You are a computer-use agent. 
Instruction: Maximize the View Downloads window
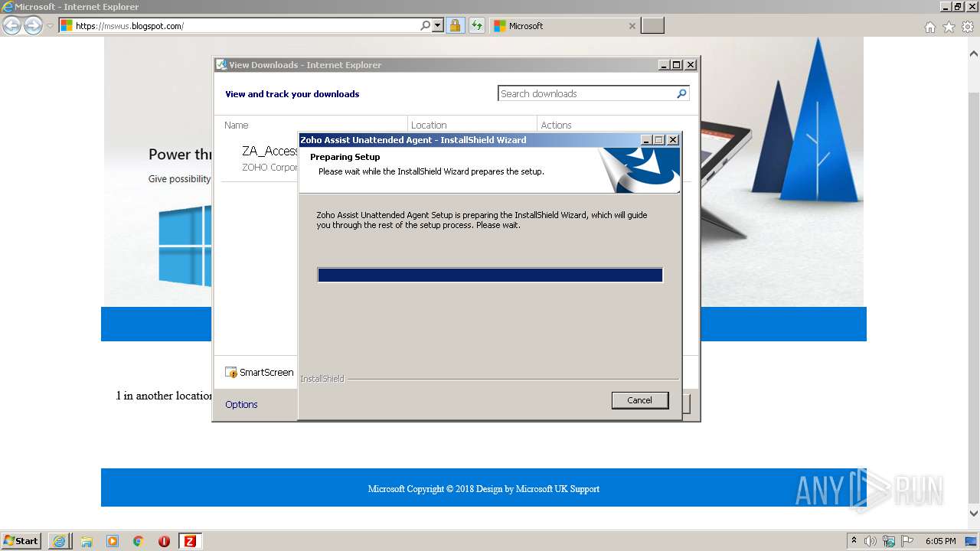tap(677, 65)
